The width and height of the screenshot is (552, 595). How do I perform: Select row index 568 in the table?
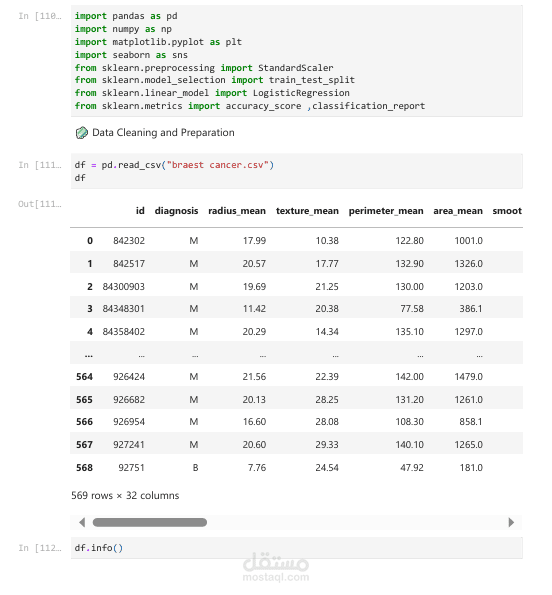pos(84,468)
